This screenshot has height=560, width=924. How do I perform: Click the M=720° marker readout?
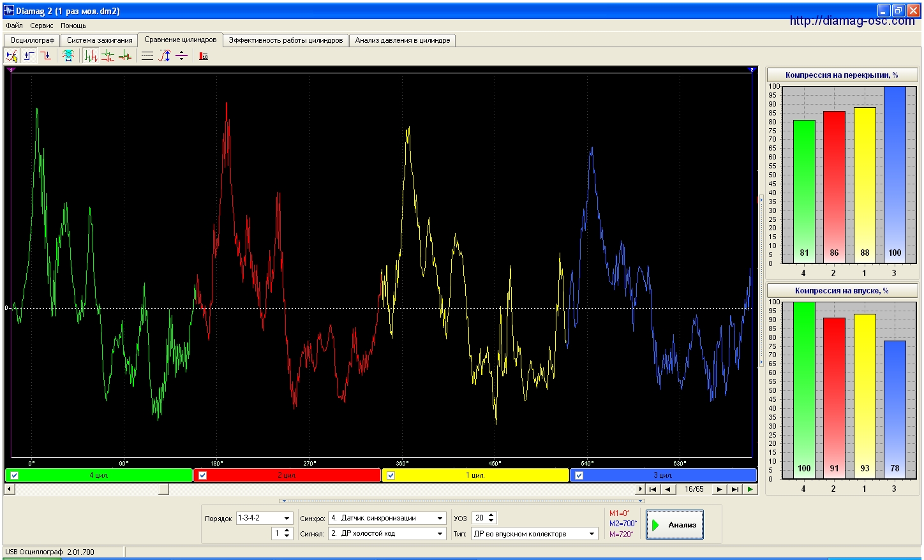tap(621, 534)
